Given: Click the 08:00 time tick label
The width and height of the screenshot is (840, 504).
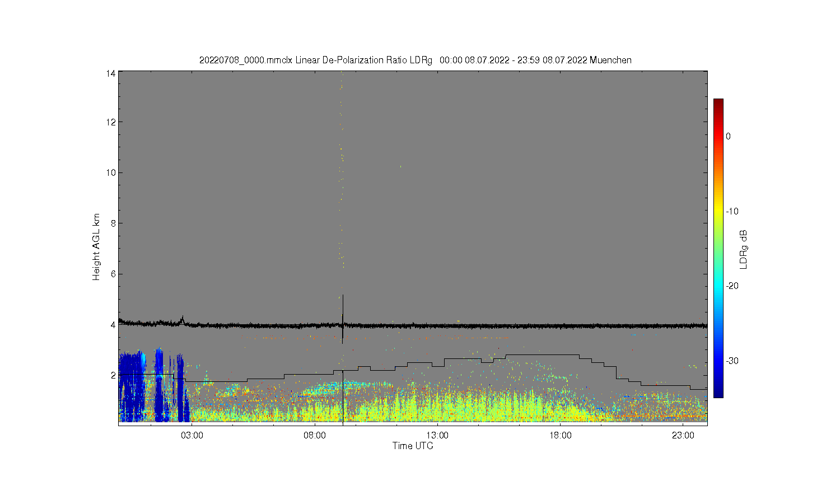Looking at the screenshot, I should (315, 435).
